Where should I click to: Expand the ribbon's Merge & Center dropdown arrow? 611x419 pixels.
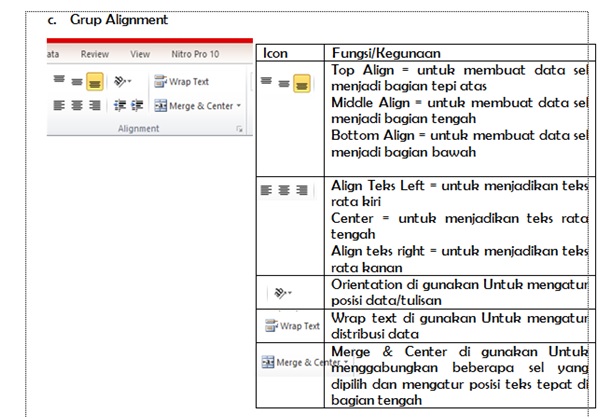(x=238, y=105)
